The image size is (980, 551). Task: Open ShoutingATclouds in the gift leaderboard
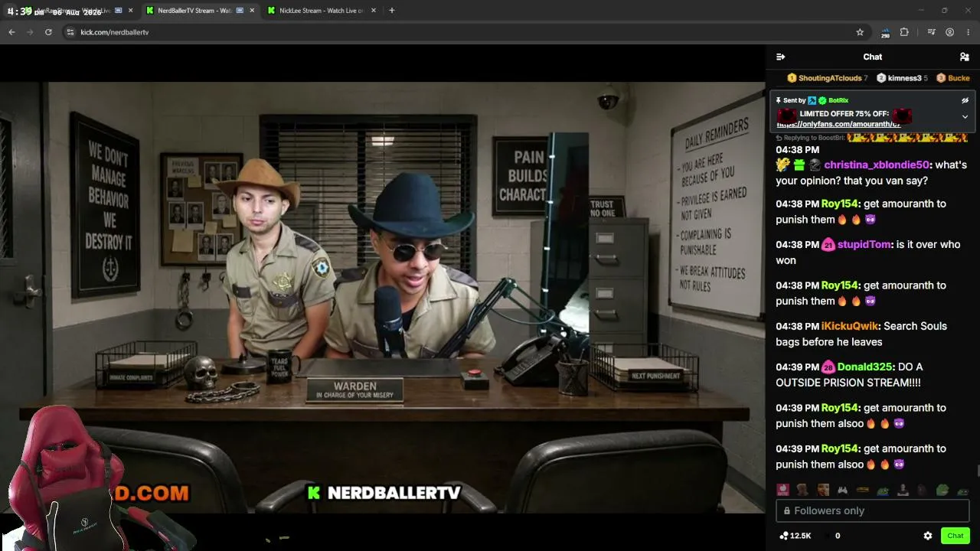830,78
